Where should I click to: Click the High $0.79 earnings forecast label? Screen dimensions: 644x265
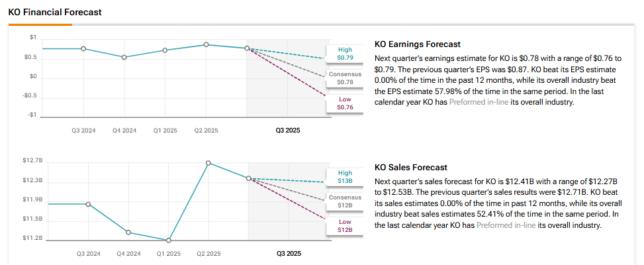[345, 54]
